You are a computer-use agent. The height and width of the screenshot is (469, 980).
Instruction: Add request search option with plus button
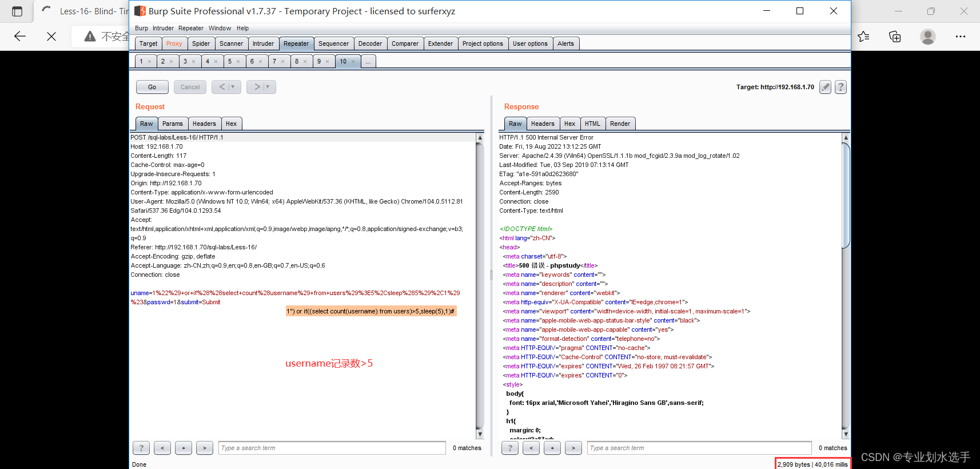(x=184, y=448)
